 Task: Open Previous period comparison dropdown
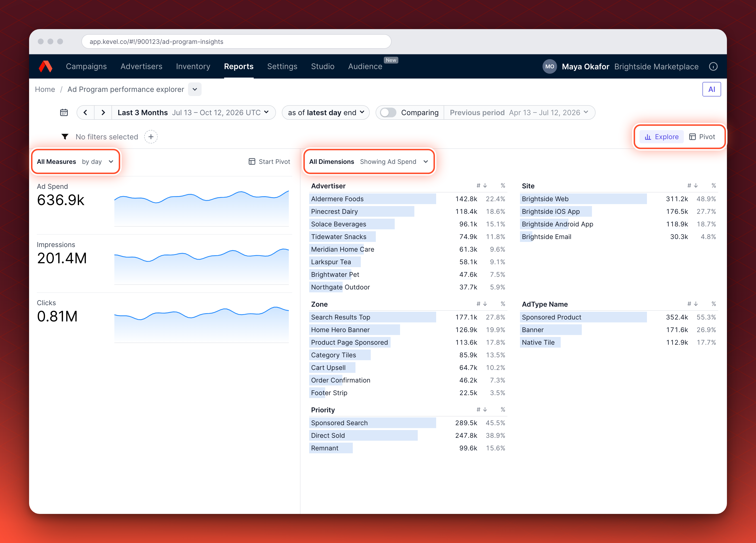click(519, 112)
